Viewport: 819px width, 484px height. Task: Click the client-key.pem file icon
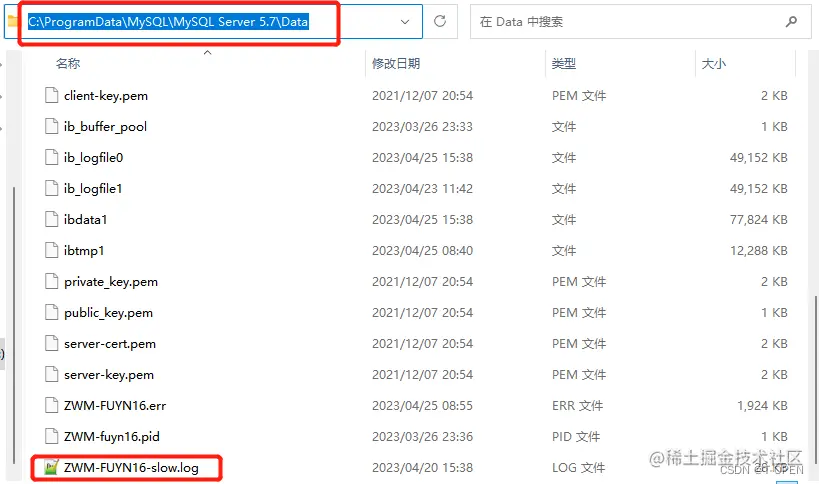tap(51, 95)
